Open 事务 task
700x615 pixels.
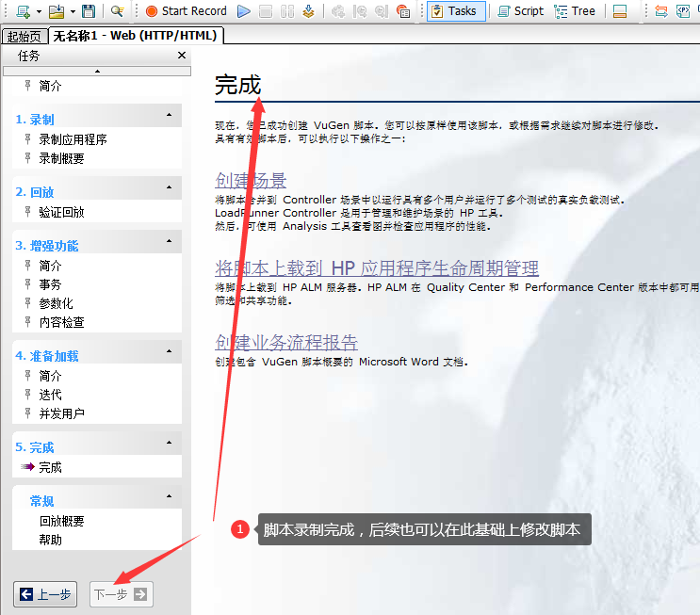(x=50, y=284)
